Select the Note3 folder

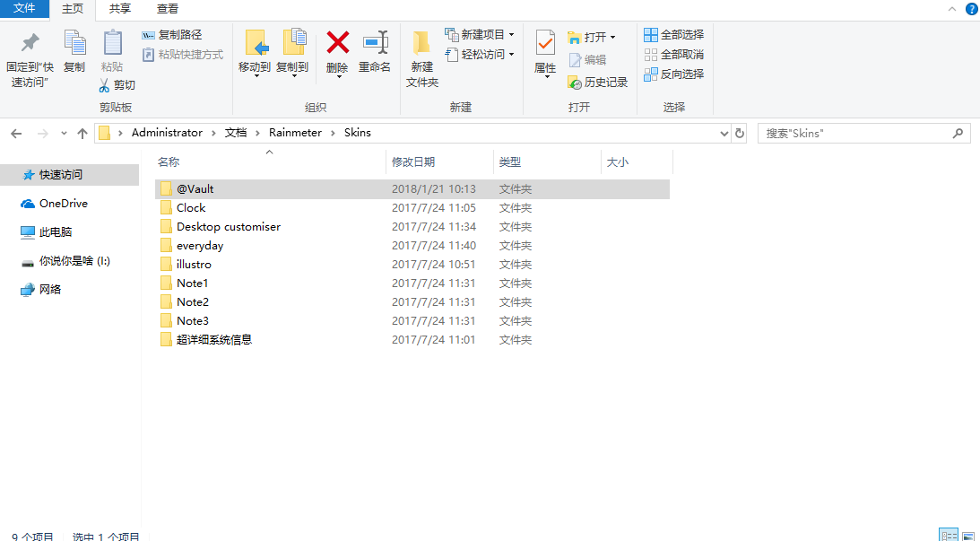click(412, 320)
